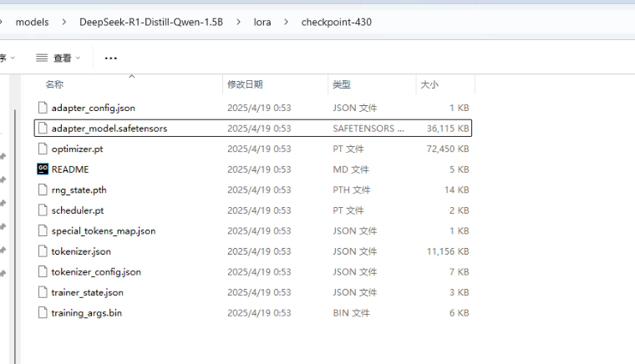The width and height of the screenshot is (635, 364).
Task: Sort by 修改日期 column header
Action: tap(245, 84)
